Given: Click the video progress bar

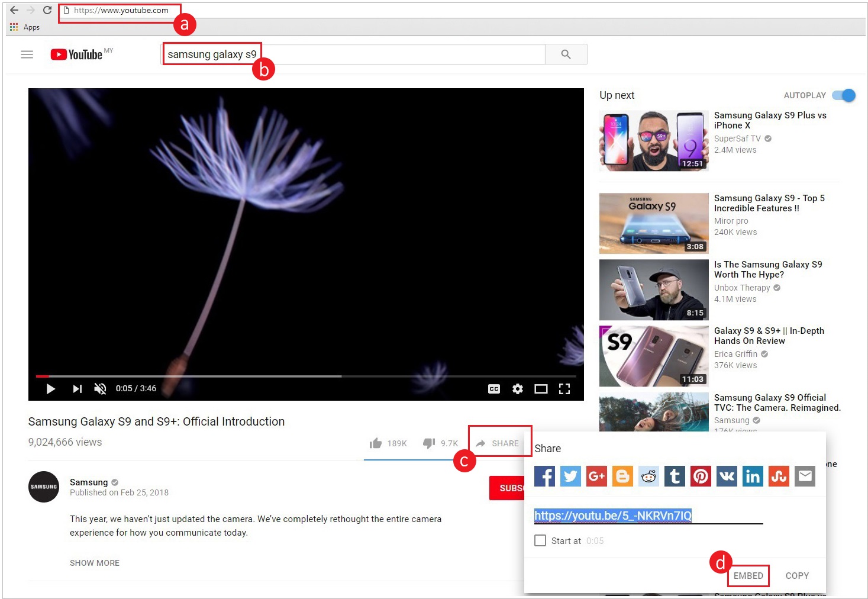Looking at the screenshot, I should pos(305,376).
